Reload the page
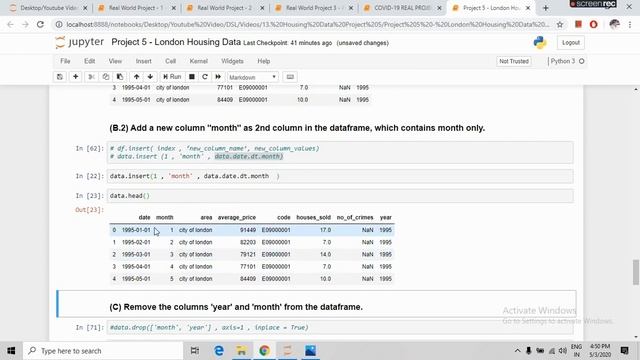Image resolution: width=640 pixels, height=360 pixels. [x=40, y=24]
